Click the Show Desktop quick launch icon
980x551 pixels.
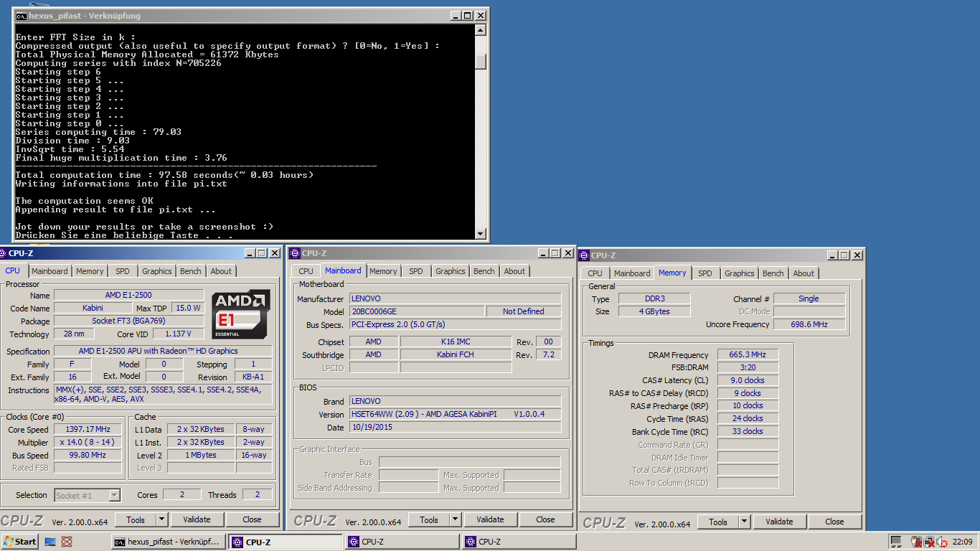[x=50, y=542]
